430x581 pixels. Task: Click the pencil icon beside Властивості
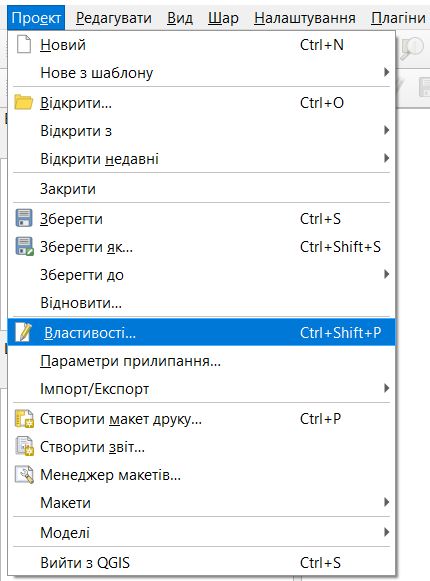point(24,332)
